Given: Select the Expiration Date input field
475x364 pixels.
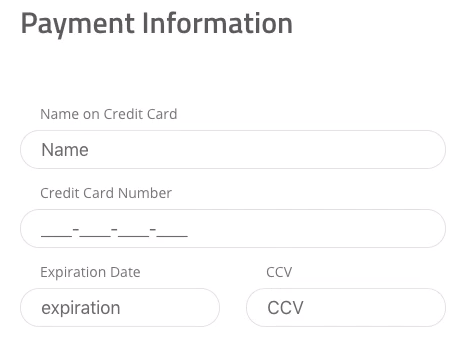Looking at the screenshot, I should tap(120, 307).
